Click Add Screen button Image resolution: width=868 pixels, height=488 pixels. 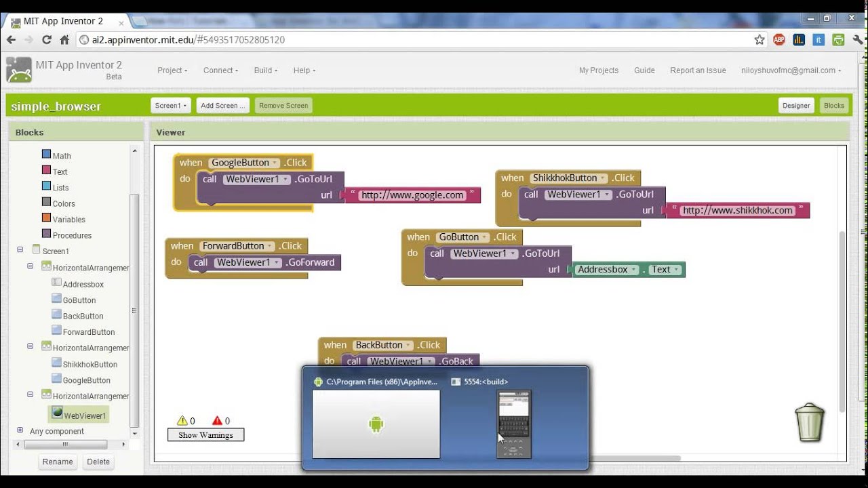tap(223, 106)
